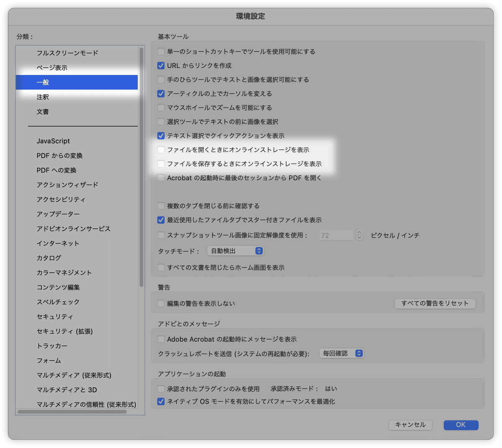Uncheck URL からリンクを作成
The width and height of the screenshot is (502, 448).
click(x=161, y=66)
